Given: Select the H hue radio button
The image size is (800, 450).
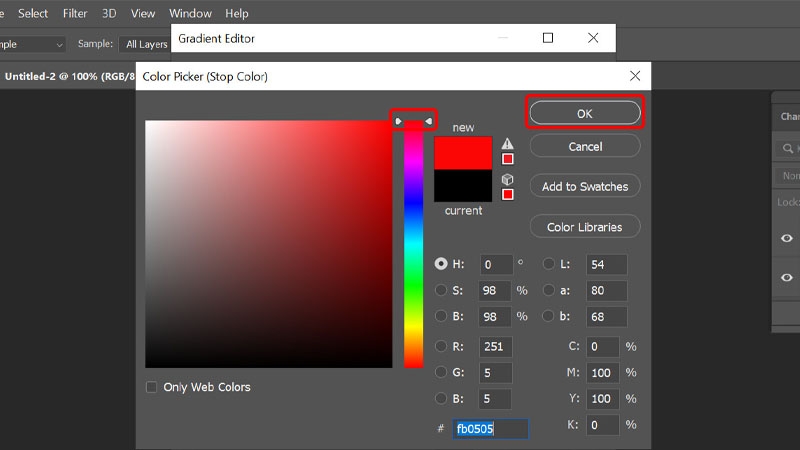Looking at the screenshot, I should [441, 264].
